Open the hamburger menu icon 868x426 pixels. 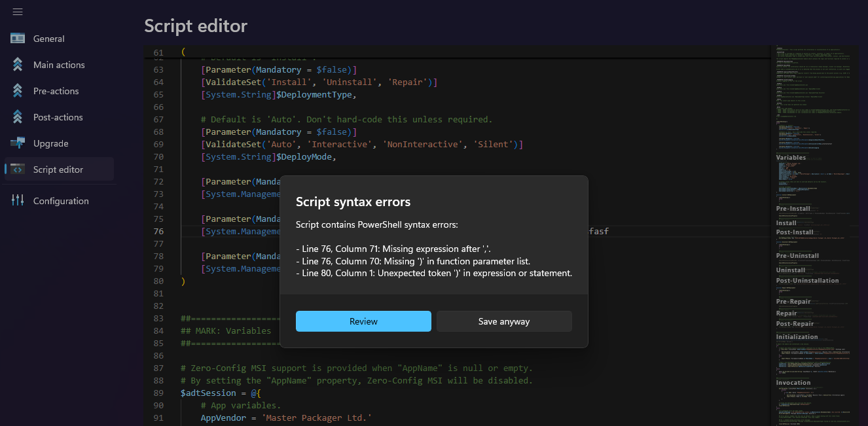pos(18,11)
